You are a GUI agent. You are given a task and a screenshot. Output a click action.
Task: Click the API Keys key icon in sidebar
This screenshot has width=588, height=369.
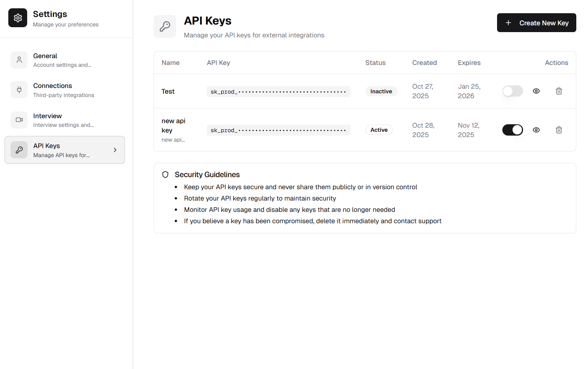(x=19, y=150)
